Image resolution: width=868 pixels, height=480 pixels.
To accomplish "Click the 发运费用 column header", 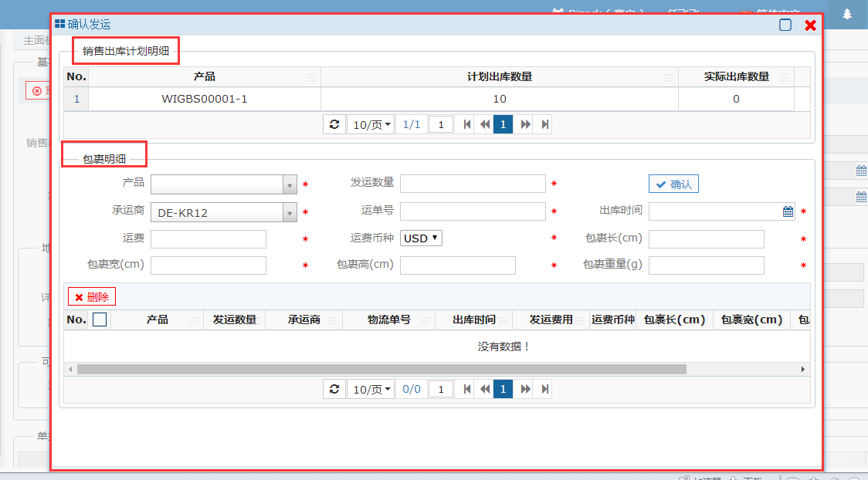I will click(x=551, y=319).
